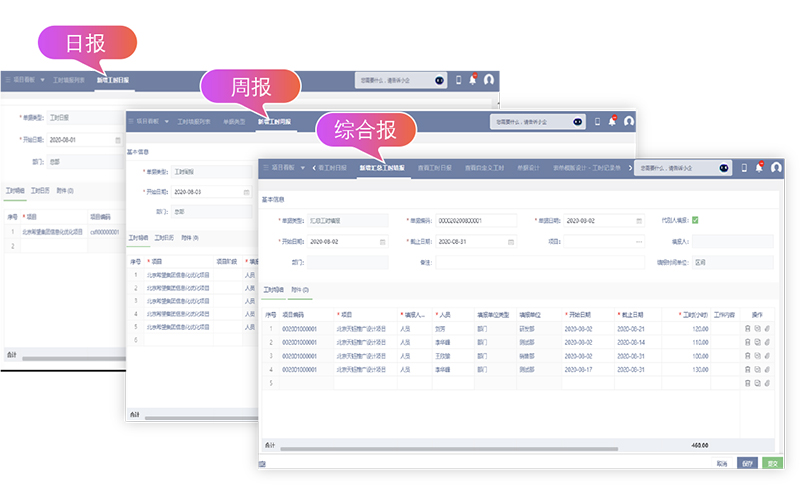Click 单据编码 field 000020200800001

click(477, 221)
